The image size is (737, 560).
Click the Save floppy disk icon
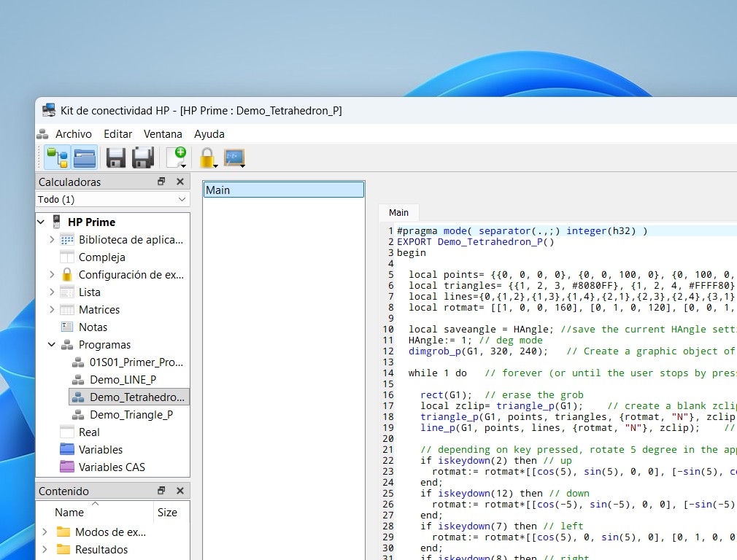tap(116, 157)
